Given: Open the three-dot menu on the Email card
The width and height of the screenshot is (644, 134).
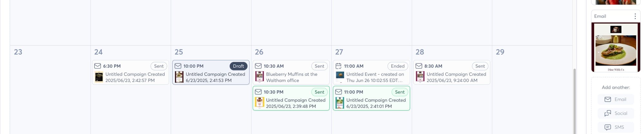Looking at the screenshot, I should pyautogui.click(x=635, y=16).
